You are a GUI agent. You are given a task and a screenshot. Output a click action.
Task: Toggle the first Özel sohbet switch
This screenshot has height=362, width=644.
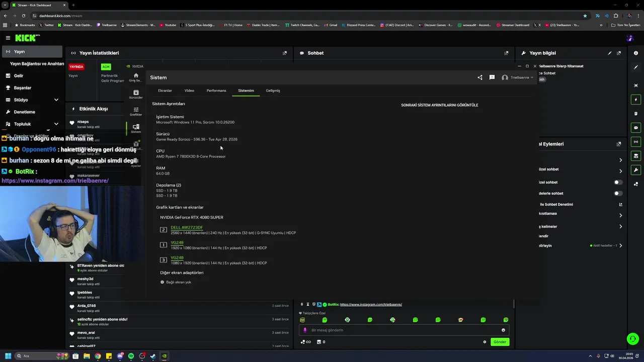(x=618, y=182)
